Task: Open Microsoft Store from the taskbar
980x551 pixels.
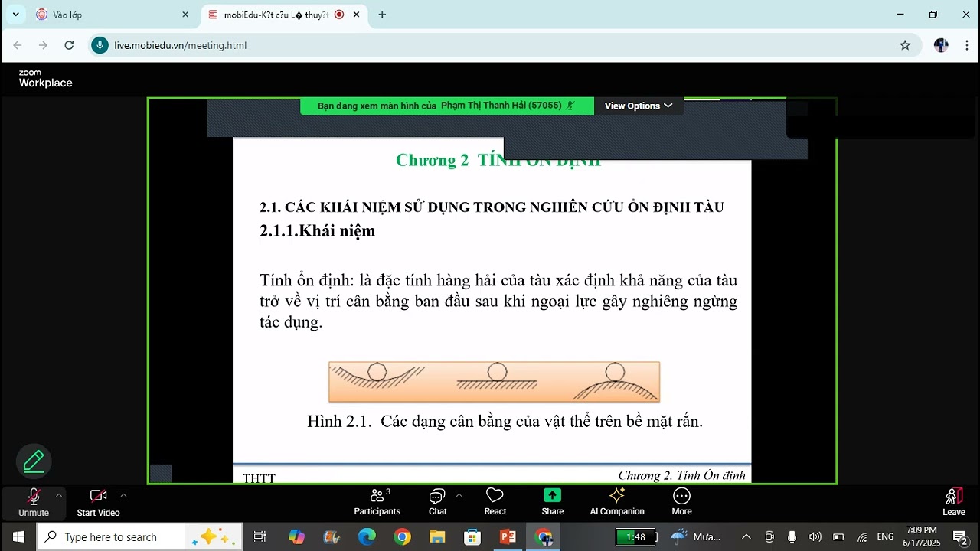Action: pyautogui.click(x=472, y=536)
